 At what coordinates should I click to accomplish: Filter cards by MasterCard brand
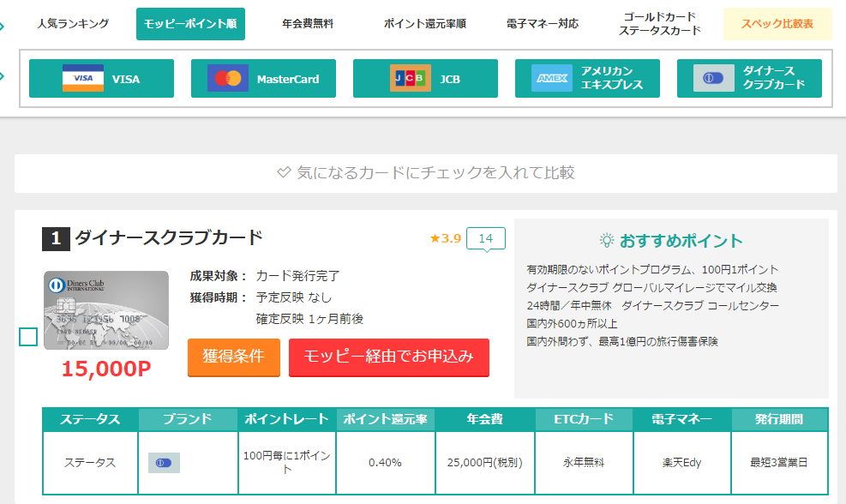click(263, 78)
